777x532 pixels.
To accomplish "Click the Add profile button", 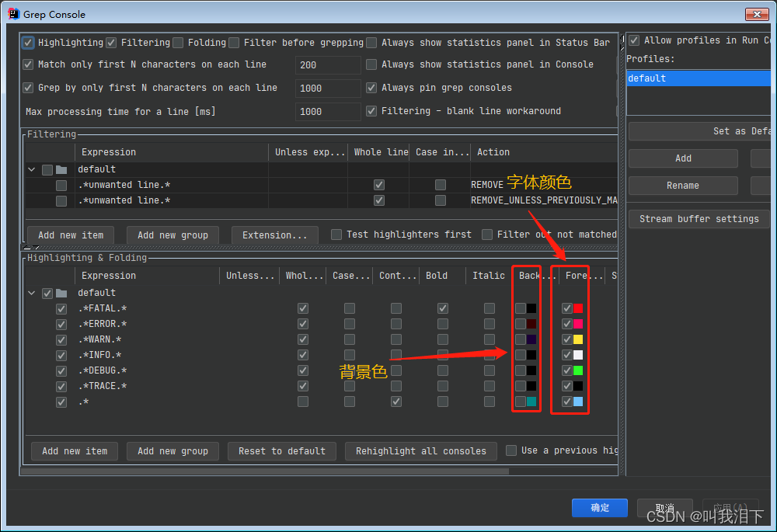I will (683, 158).
